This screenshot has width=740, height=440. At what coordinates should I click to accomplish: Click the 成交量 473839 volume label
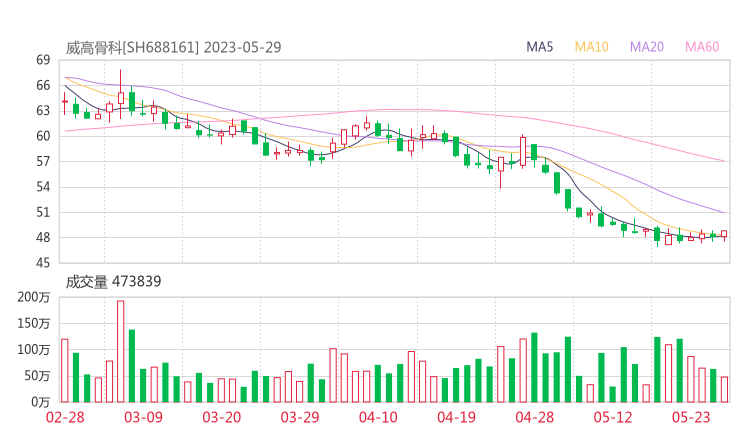point(113,282)
